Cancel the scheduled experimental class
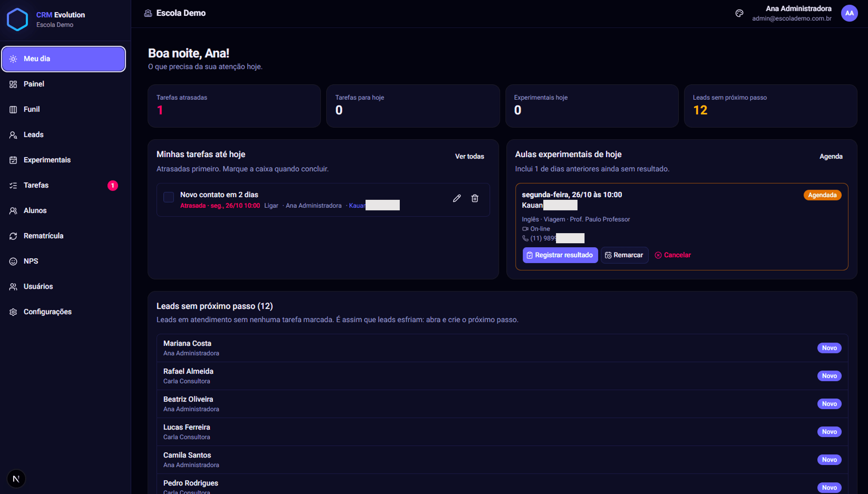 tap(673, 255)
